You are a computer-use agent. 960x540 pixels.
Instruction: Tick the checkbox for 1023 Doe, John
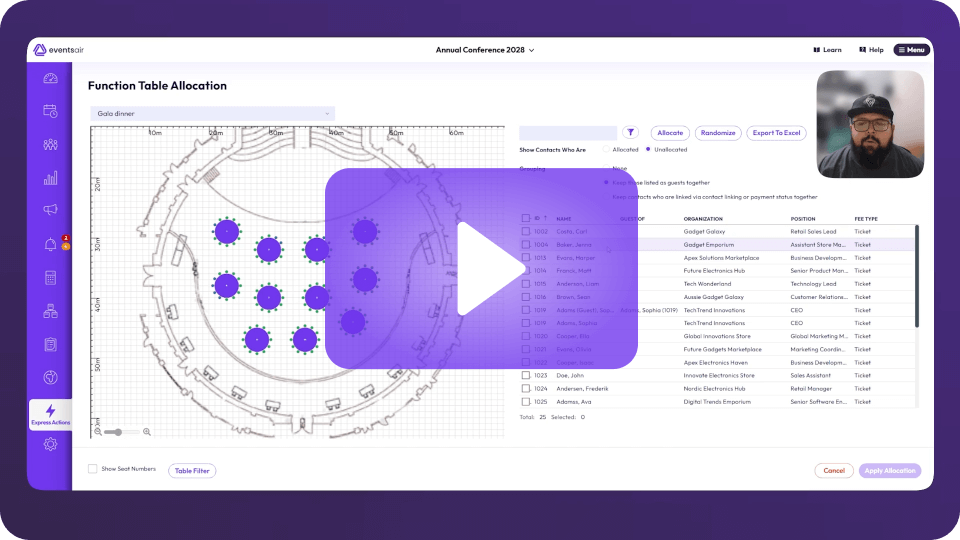525,375
